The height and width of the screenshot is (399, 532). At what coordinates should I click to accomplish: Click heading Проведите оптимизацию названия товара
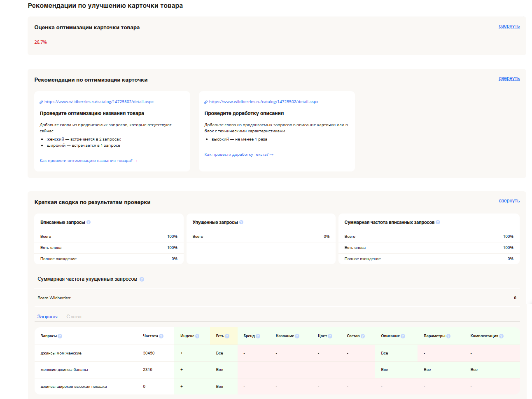click(92, 113)
